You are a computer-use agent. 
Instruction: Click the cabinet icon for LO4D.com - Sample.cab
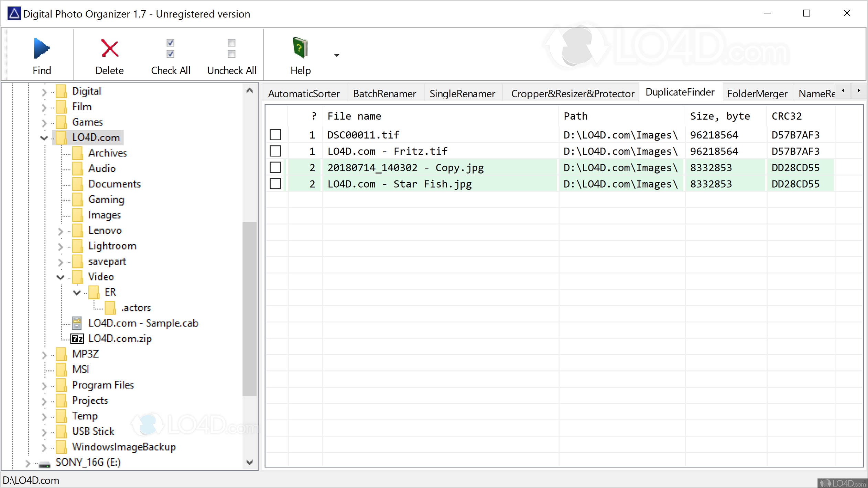click(x=76, y=323)
